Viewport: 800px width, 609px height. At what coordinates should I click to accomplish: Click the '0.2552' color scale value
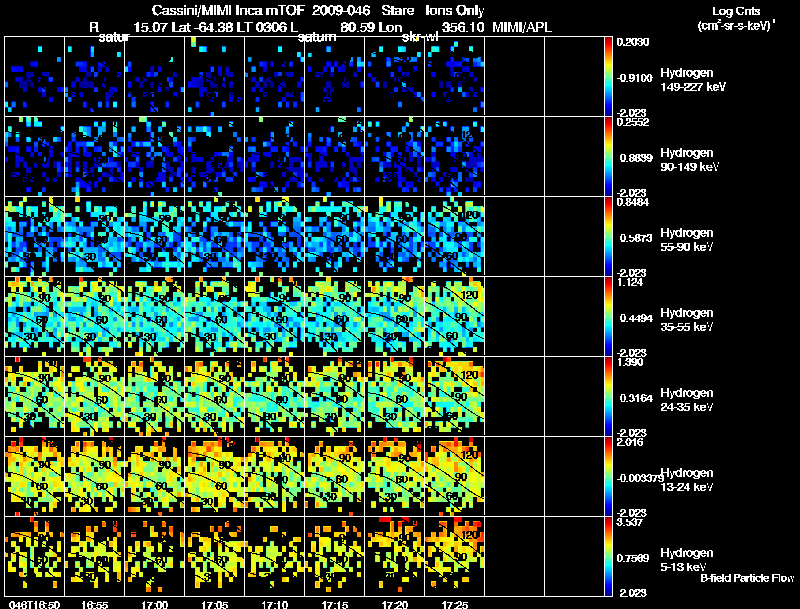coord(632,122)
